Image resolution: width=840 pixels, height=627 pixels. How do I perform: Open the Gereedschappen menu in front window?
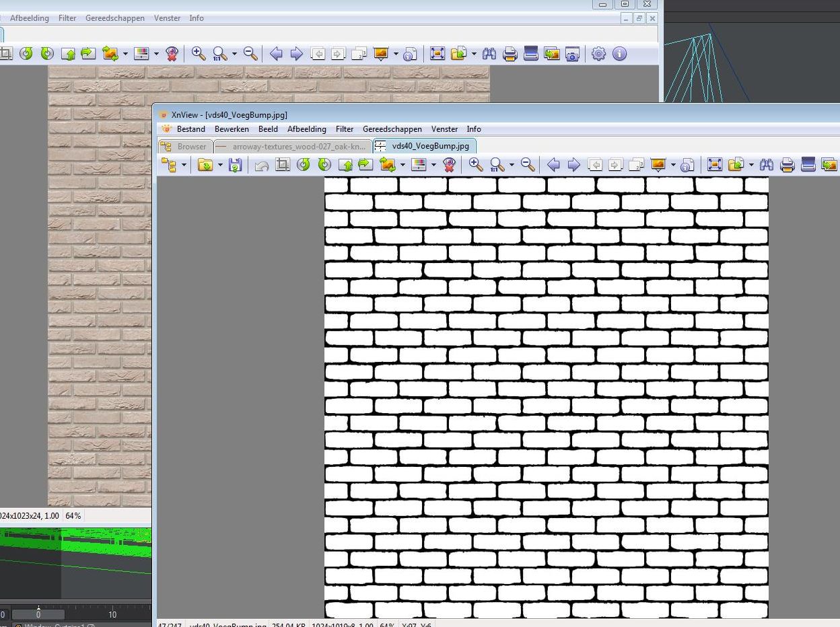click(x=392, y=129)
